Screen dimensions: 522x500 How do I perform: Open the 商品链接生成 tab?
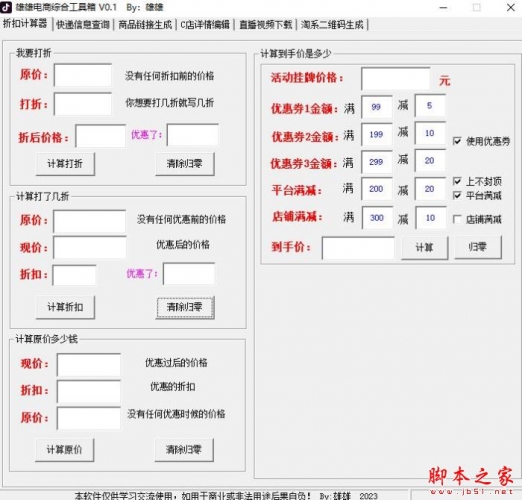[145, 25]
